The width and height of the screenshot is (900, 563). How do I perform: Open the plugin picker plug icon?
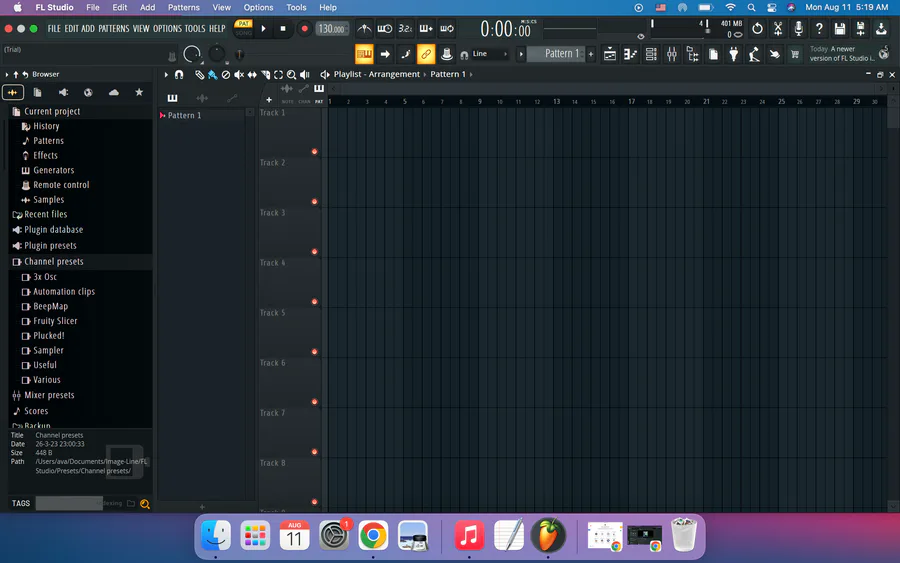pos(734,54)
